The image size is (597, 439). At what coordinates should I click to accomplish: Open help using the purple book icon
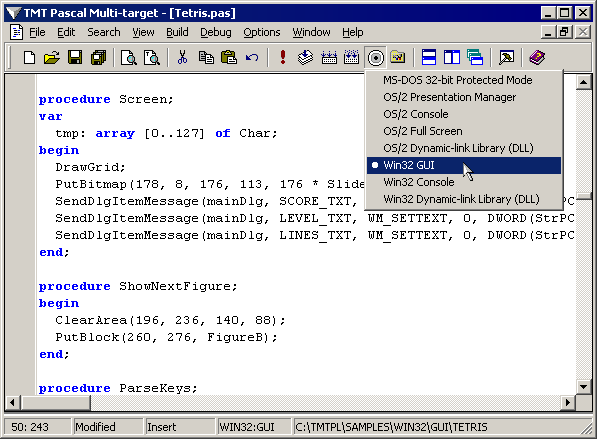(537, 58)
